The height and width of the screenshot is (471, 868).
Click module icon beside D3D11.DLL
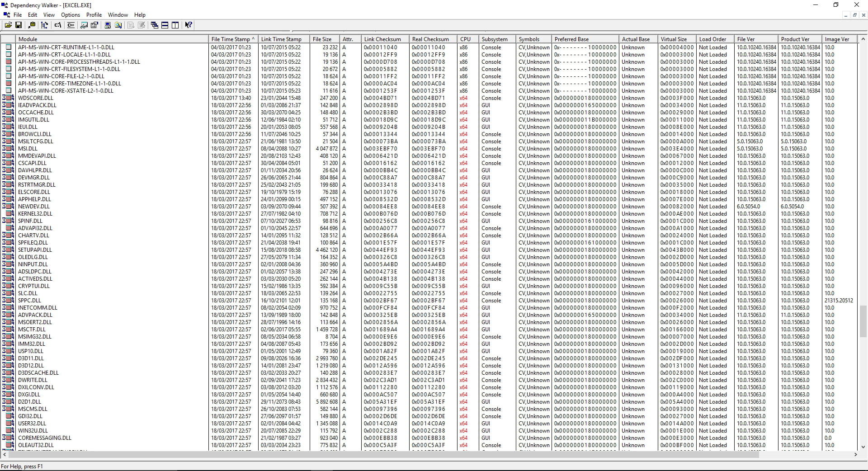tap(8, 358)
